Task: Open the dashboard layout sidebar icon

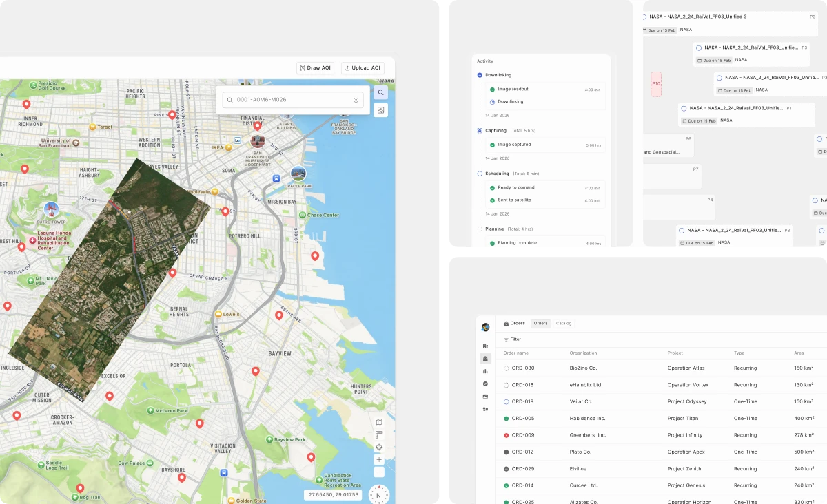Action: click(485, 409)
